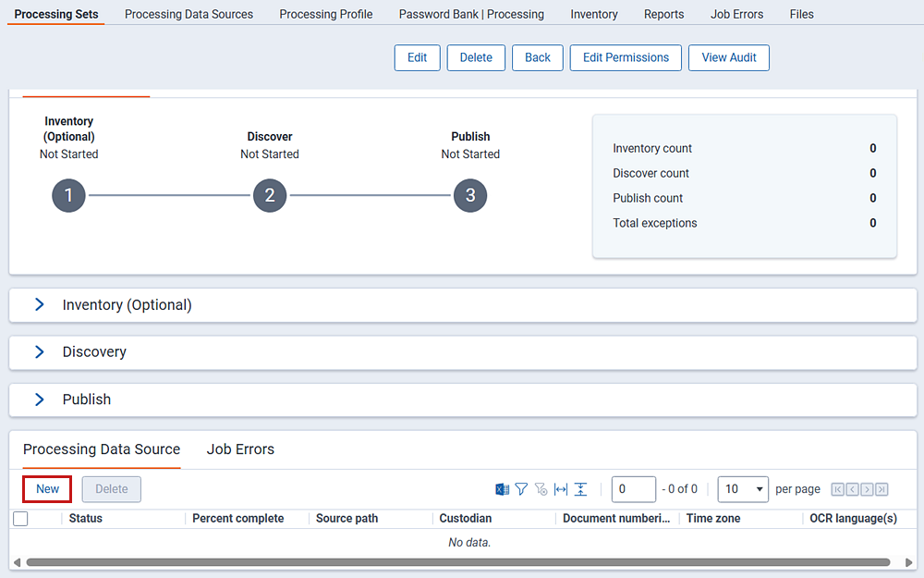Image resolution: width=924 pixels, height=578 pixels.
Task: Go to the previous page of results
Action: 853,489
